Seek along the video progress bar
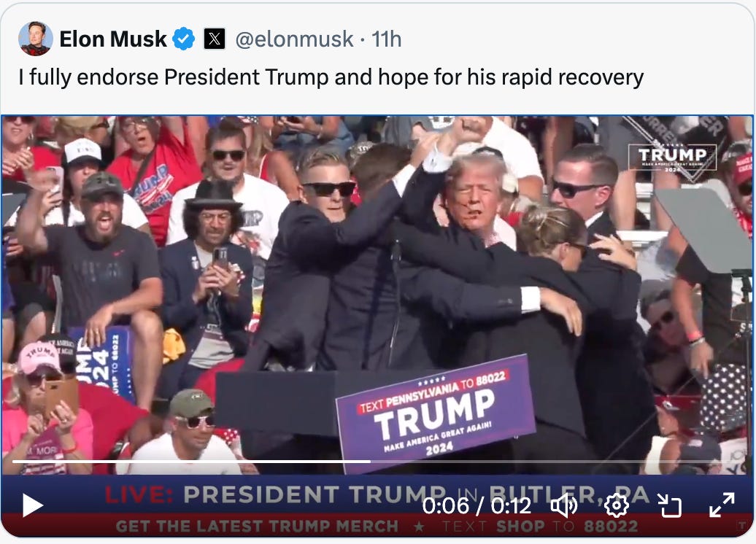This screenshot has height=544, width=756. (x=377, y=462)
